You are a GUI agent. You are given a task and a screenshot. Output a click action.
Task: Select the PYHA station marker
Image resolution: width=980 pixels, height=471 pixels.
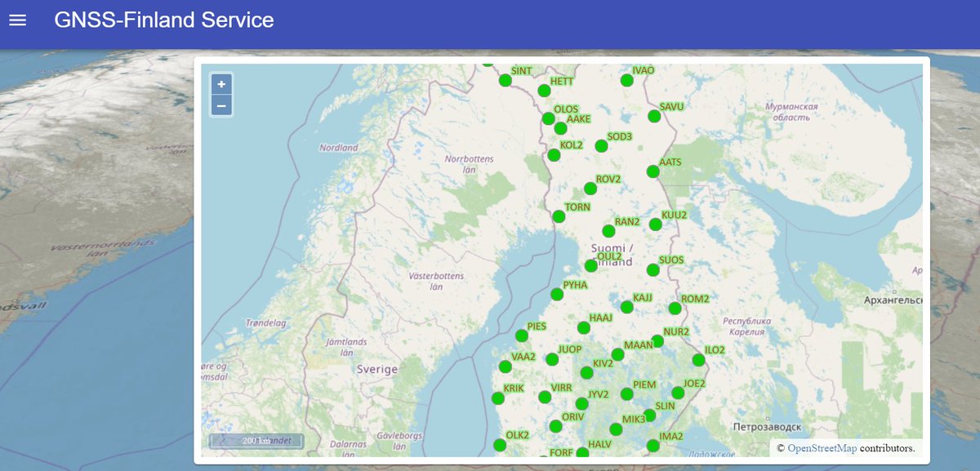(557, 294)
